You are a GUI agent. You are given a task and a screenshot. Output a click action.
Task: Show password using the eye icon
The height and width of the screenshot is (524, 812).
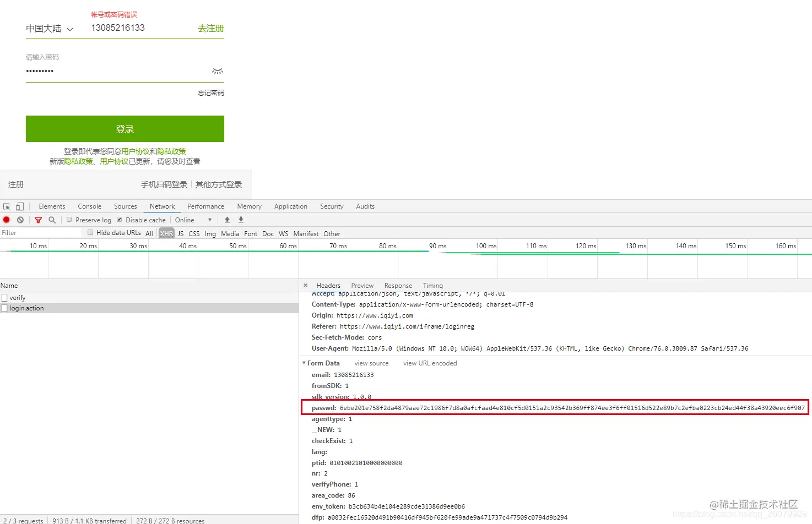[218, 71]
